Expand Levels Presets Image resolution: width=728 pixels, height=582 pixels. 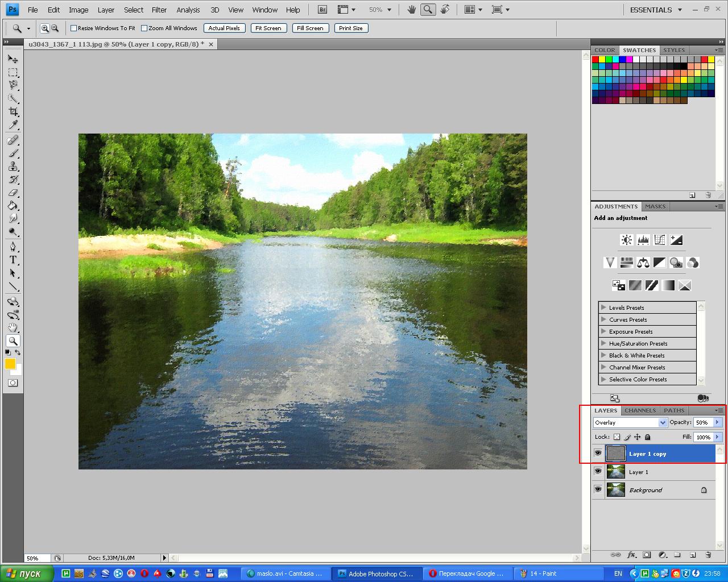603,307
